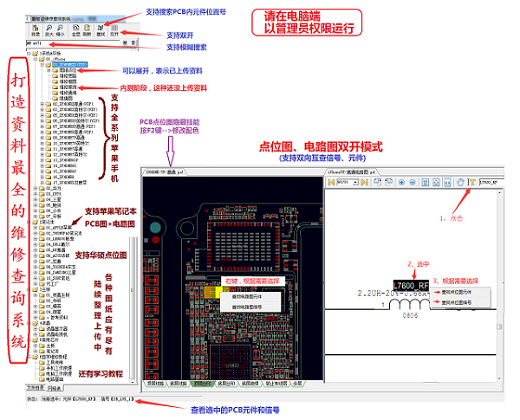Click the fuzzy search input above the tree

click(73, 43)
